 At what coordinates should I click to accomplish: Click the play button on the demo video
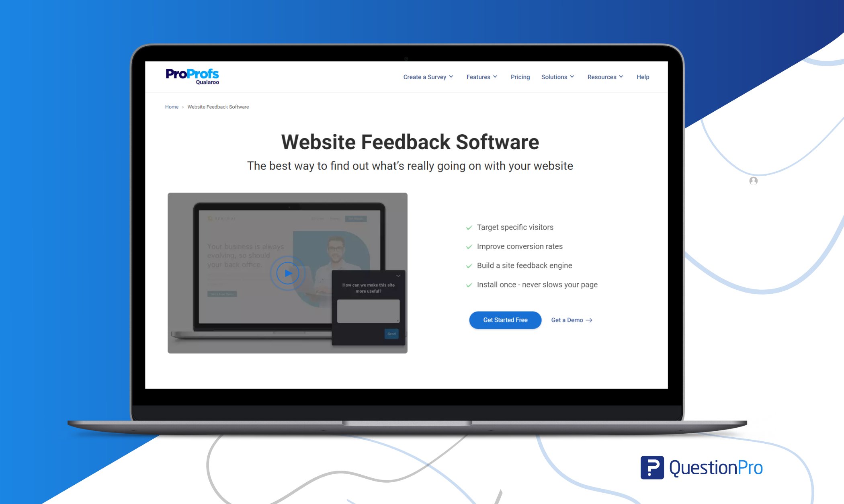pos(287,273)
